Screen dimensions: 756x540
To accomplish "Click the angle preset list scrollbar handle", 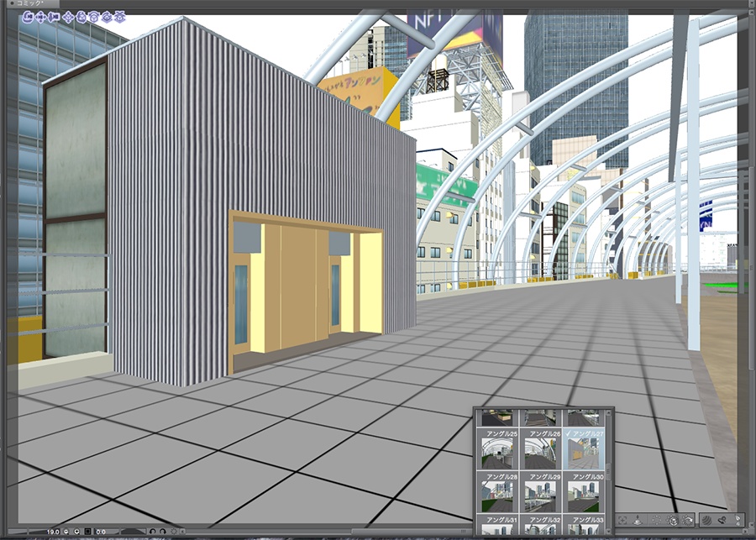I will tap(608, 471).
